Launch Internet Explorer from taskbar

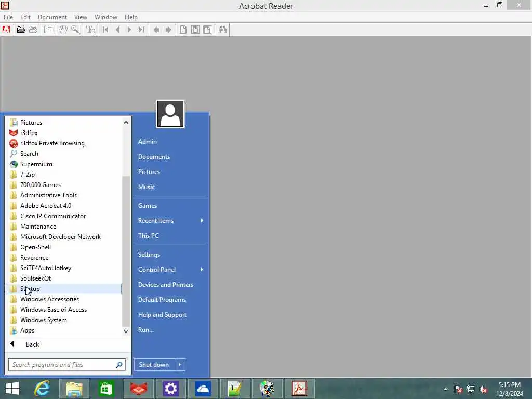click(x=42, y=389)
